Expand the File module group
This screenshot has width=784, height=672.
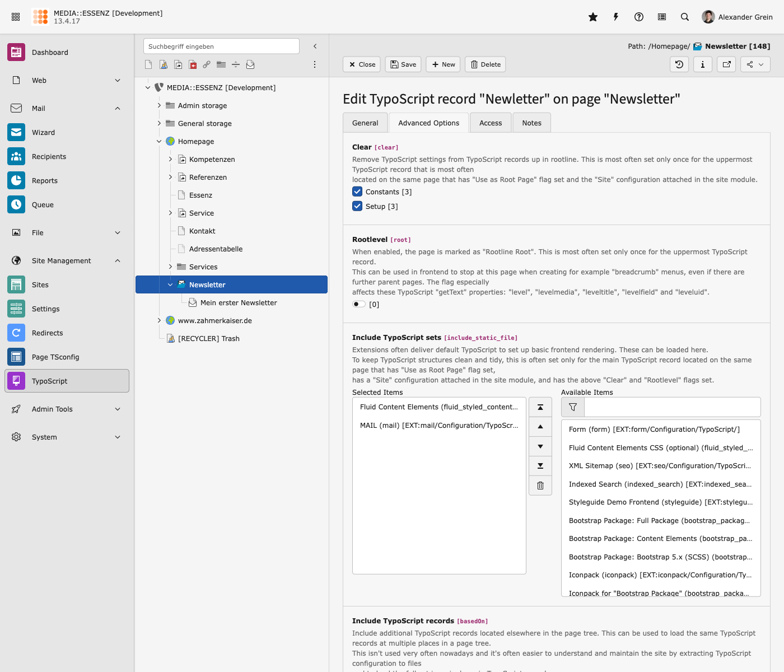[67, 232]
